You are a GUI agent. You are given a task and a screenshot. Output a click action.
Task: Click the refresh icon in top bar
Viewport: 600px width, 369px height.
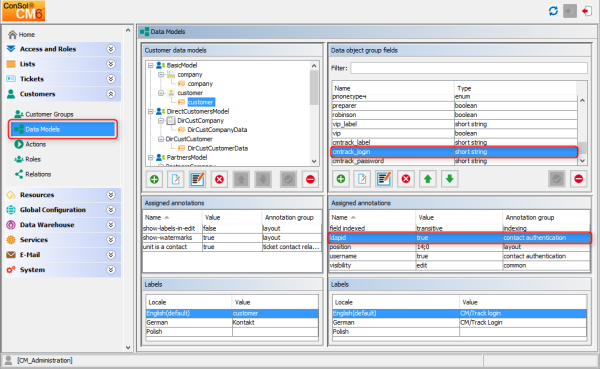(x=553, y=11)
